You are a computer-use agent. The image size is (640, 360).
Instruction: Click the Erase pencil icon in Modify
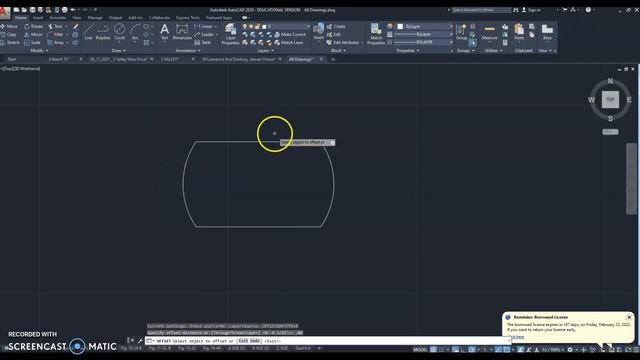[76, 27]
